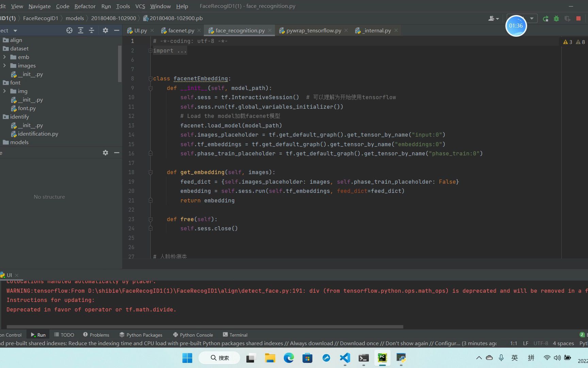Open the Terminal tool window
Image resolution: width=588 pixels, height=368 pixels.
point(235,335)
